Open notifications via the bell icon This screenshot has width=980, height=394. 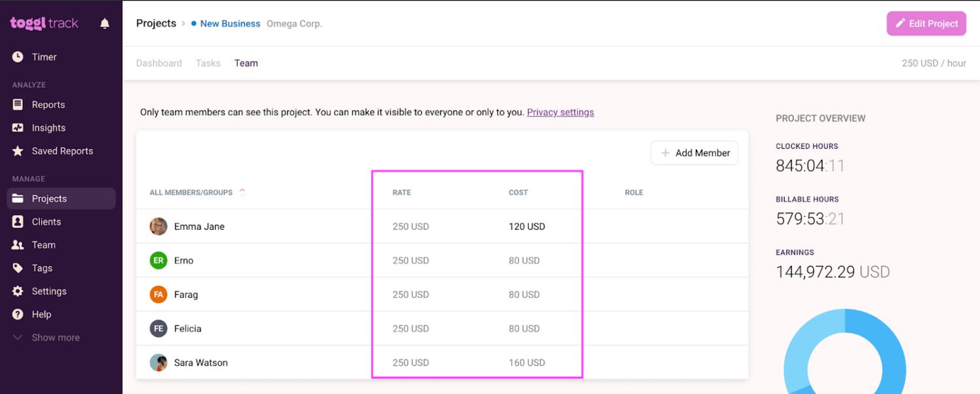105,23
